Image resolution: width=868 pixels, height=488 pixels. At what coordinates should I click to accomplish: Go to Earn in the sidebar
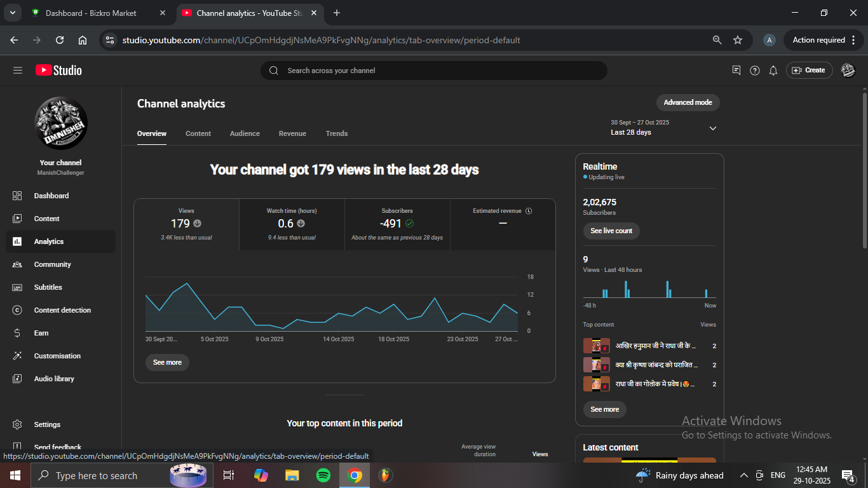[41, 333]
